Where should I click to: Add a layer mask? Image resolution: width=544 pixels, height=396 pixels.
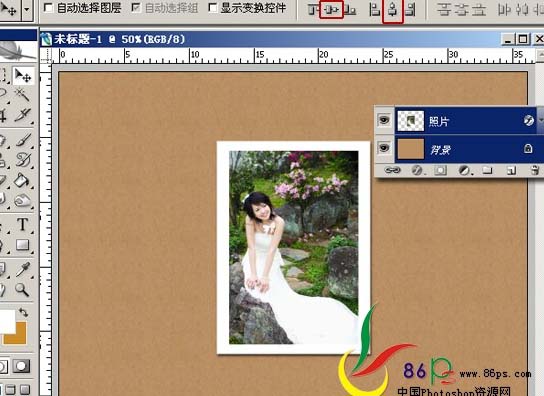[x=440, y=170]
